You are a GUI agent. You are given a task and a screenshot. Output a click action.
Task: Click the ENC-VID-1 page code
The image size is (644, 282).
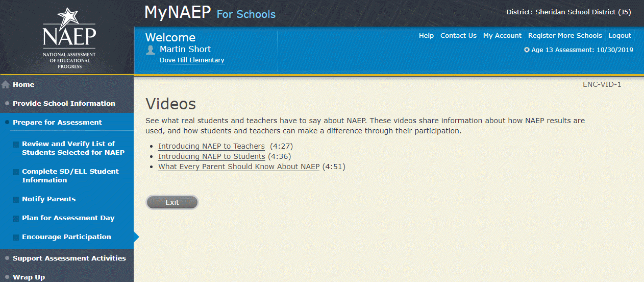click(602, 84)
